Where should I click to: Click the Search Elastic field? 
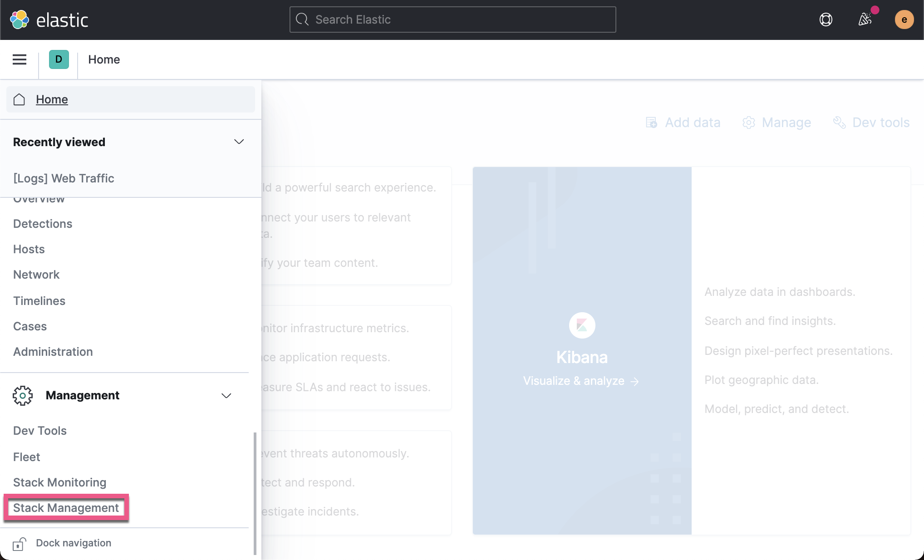[452, 20]
